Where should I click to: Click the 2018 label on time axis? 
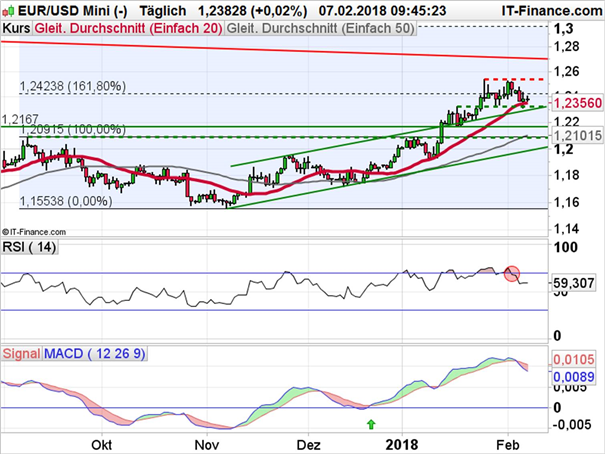click(402, 445)
